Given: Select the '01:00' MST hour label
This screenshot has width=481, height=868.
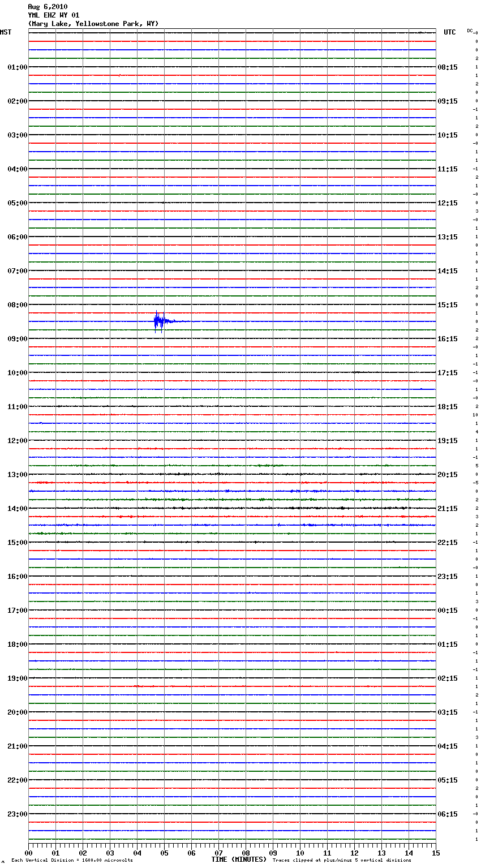Looking at the screenshot, I should (x=18, y=67).
